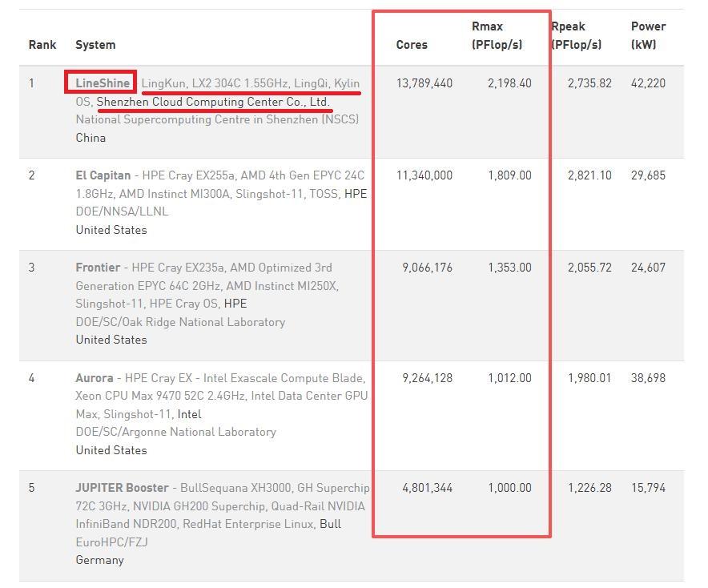This screenshot has width=708, height=588.
Task: Select the Rmax value 1,000.00
Action: (x=509, y=488)
